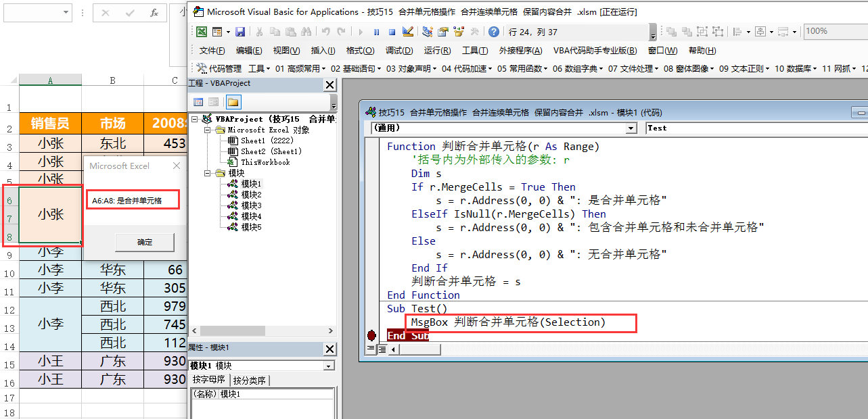Click the Redo arrow icon

342,32
